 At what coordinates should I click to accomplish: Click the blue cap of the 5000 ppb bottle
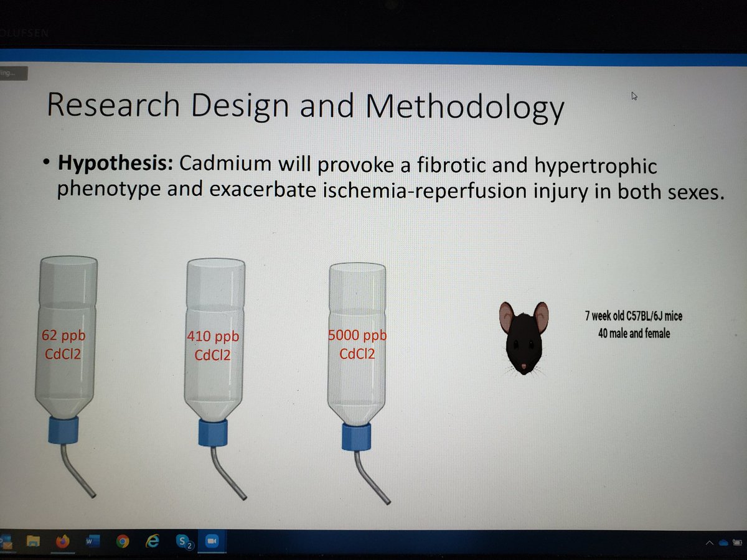coord(357,436)
